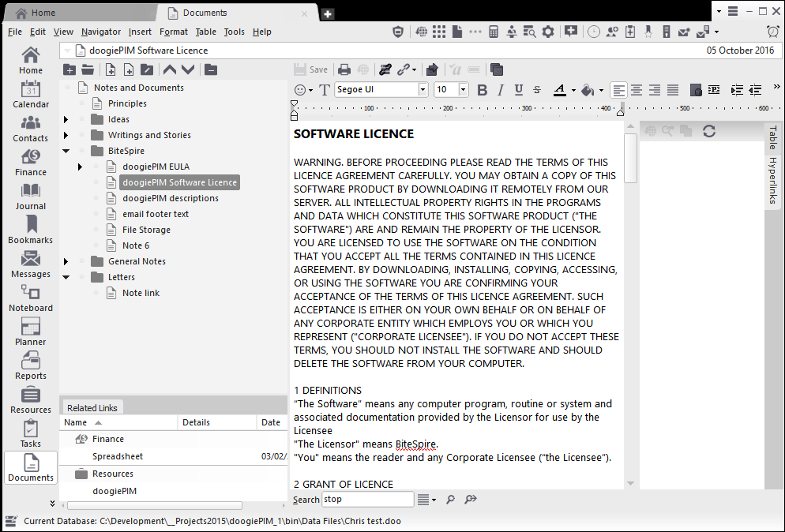Screen dimensions: 785x532
Task: Move selected document up with arrow icon
Action: tap(170, 69)
